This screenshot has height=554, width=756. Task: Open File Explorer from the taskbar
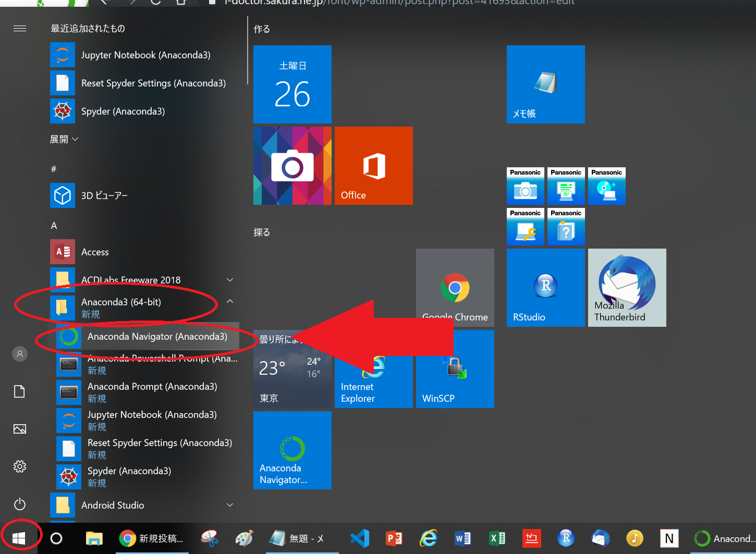[94, 538]
